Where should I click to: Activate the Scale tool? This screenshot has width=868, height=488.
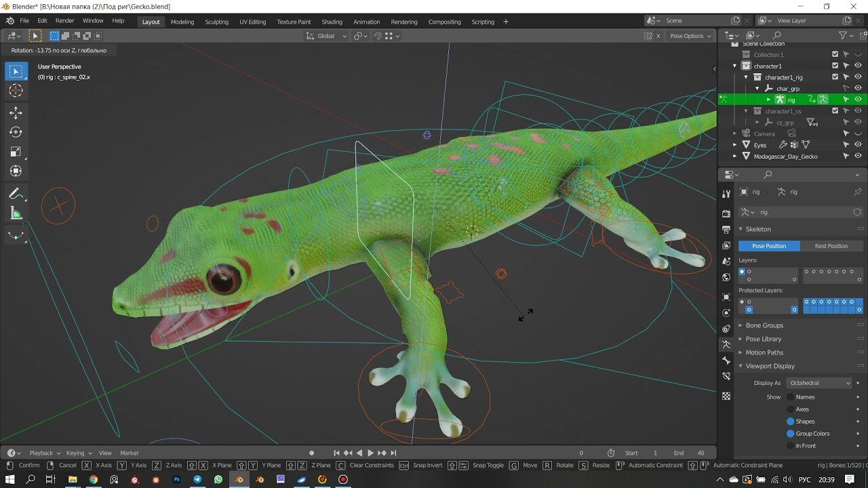coord(16,152)
